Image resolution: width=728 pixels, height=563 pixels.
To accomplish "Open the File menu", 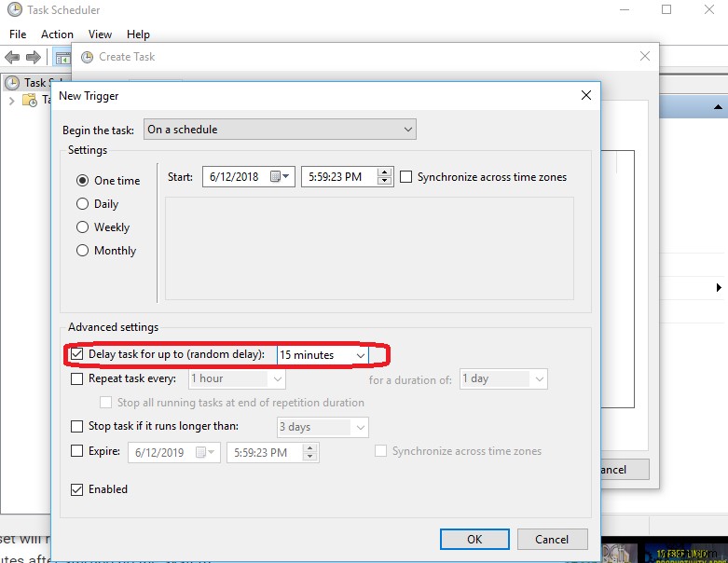I will pyautogui.click(x=18, y=34).
